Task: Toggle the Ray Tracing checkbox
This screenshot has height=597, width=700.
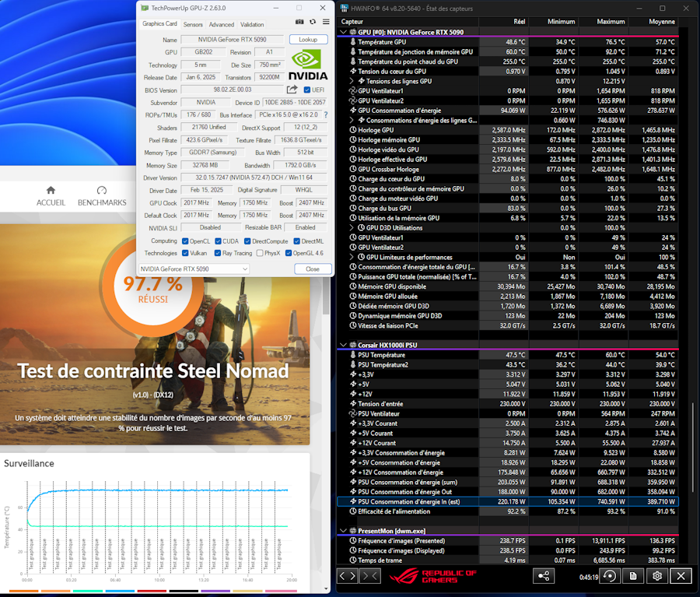Action: [218, 253]
